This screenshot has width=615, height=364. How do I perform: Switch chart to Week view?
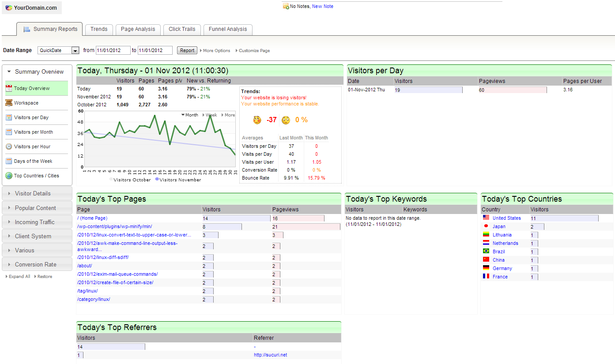click(x=211, y=115)
